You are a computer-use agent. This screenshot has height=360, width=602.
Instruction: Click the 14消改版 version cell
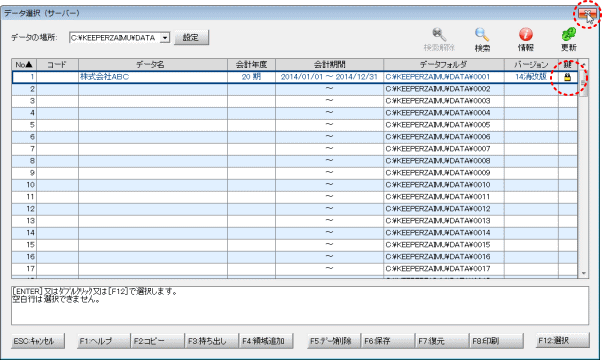(531, 77)
